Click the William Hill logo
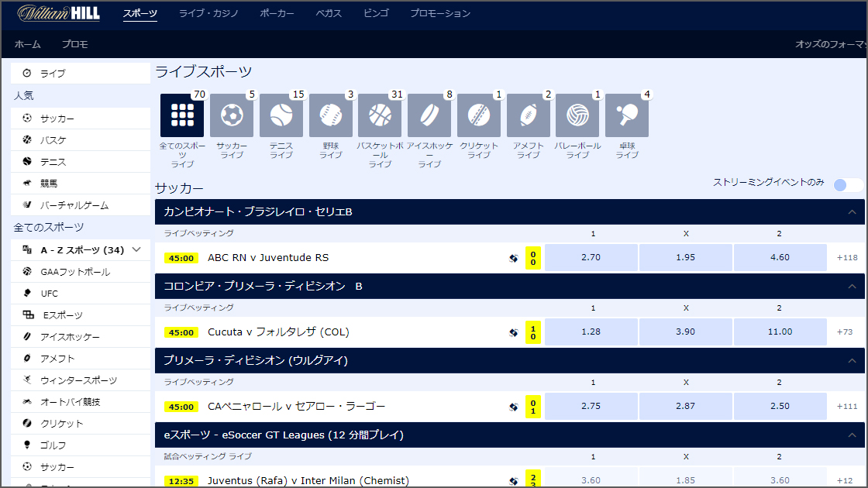Image resolution: width=868 pixels, height=488 pixels. point(59,13)
